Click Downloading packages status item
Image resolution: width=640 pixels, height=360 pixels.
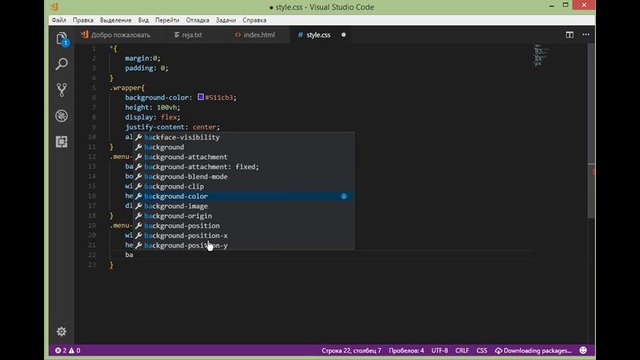(533, 350)
